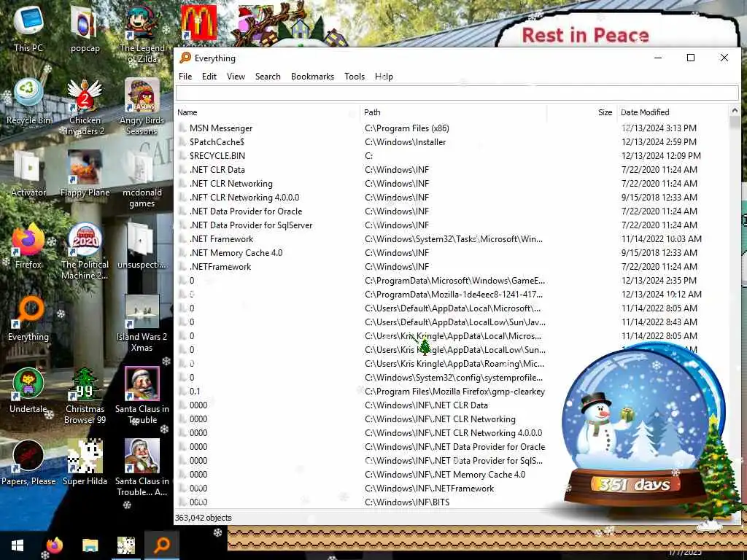Select the $RECYCLE.BIN result
Viewport: 747px width, 560px height.
452,156
